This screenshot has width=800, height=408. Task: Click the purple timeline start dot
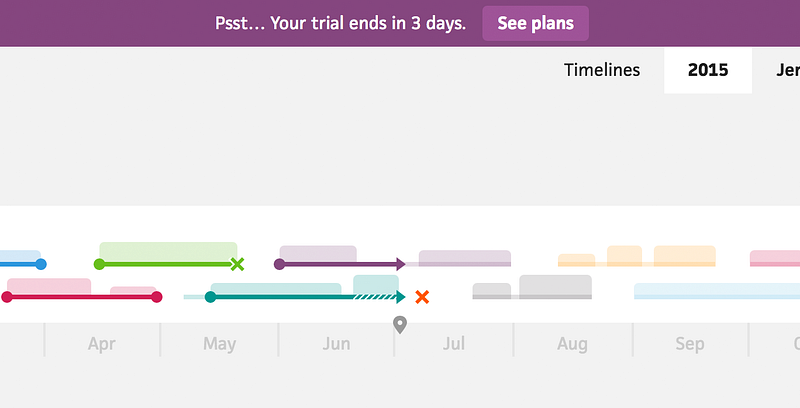pos(280,264)
